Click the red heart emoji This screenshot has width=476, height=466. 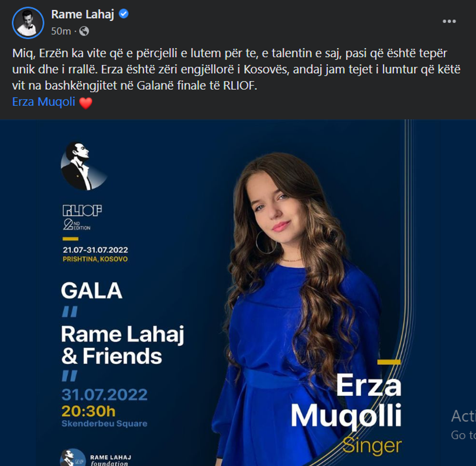85,102
